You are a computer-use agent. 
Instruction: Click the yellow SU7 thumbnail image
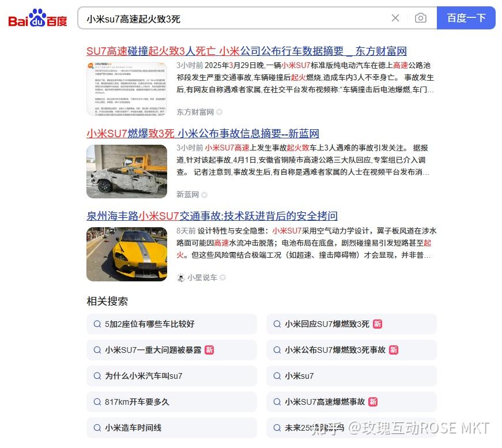point(127,254)
